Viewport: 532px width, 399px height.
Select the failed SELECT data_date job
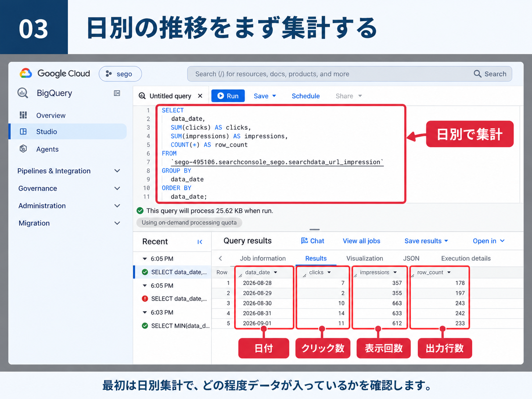pos(173,299)
